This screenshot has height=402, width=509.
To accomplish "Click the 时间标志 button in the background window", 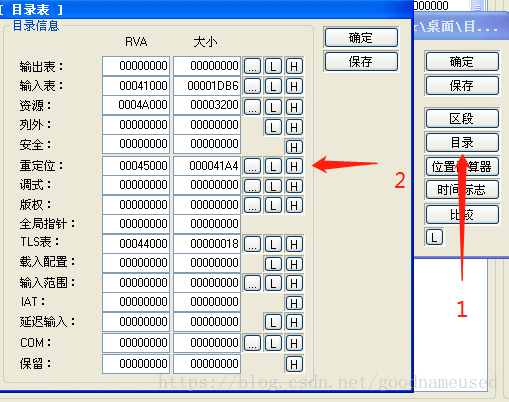I will point(462,190).
